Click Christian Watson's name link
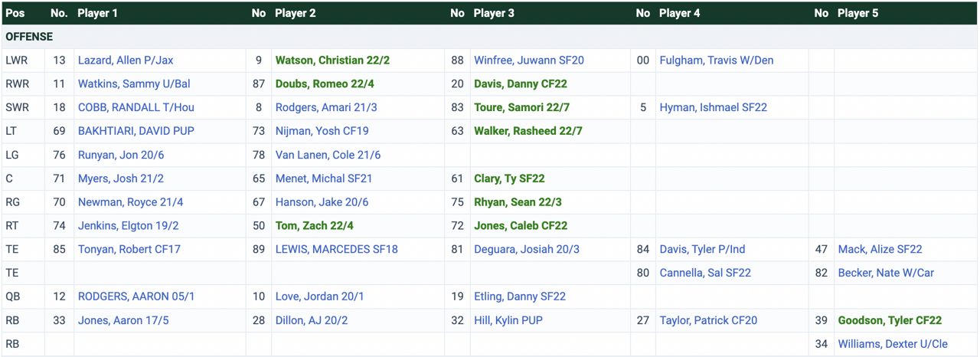This screenshot has width=980, height=357. pos(333,61)
